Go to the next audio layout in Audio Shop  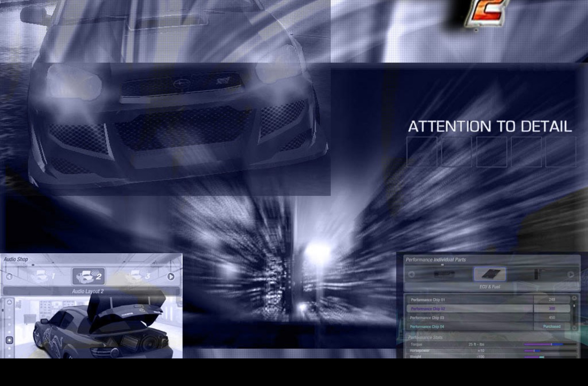pyautogui.click(x=171, y=276)
